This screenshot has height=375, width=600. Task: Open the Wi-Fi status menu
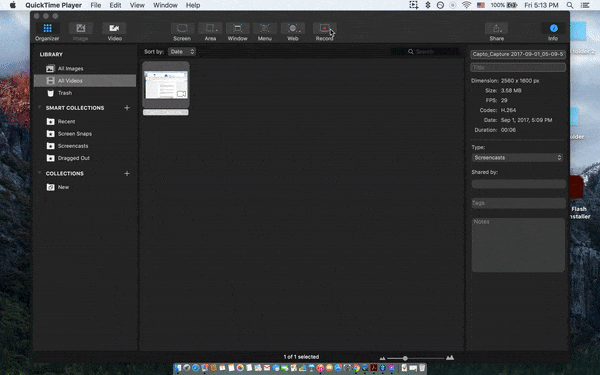coord(466,5)
